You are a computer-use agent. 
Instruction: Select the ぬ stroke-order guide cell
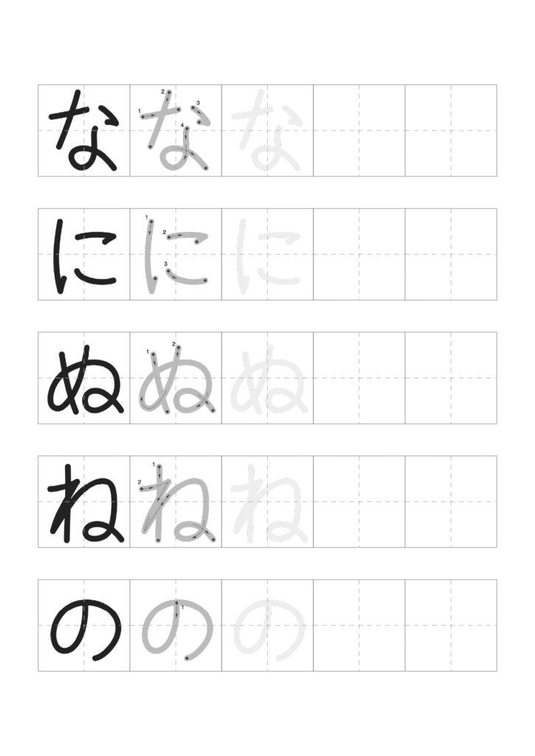(176, 378)
